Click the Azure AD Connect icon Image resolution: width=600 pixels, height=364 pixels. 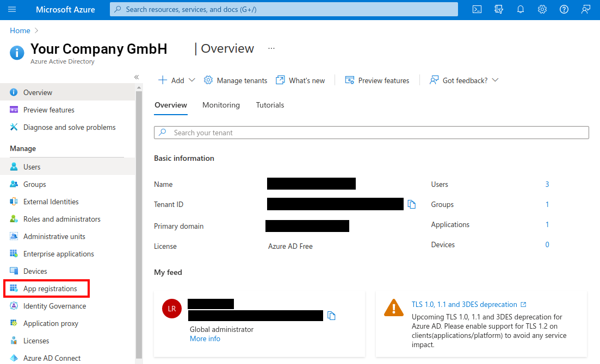point(14,358)
